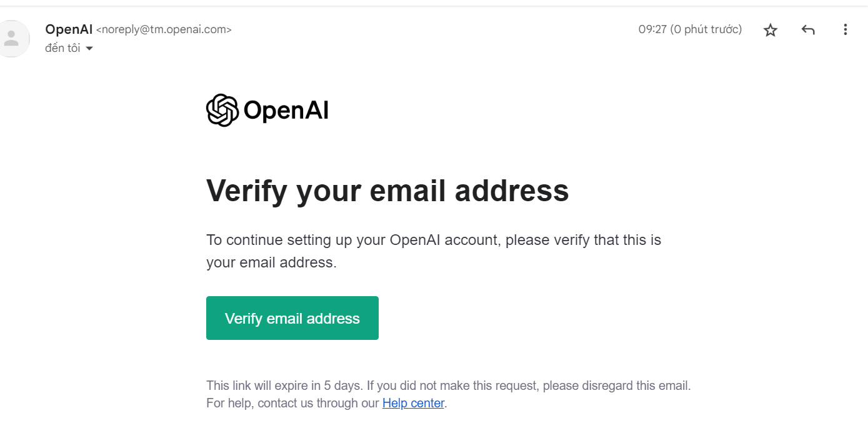Click the "đến tôi" recipient label
Viewport: 868px width, 428px height.
[62, 48]
